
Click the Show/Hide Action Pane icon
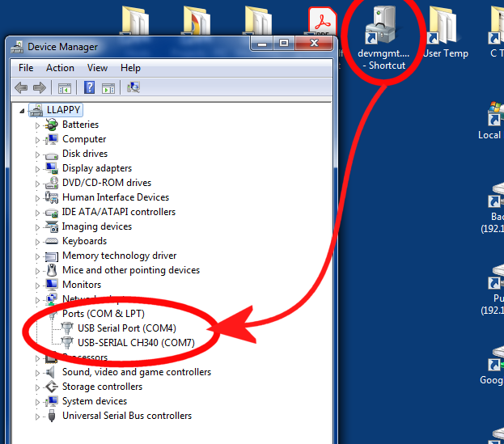tap(108, 87)
